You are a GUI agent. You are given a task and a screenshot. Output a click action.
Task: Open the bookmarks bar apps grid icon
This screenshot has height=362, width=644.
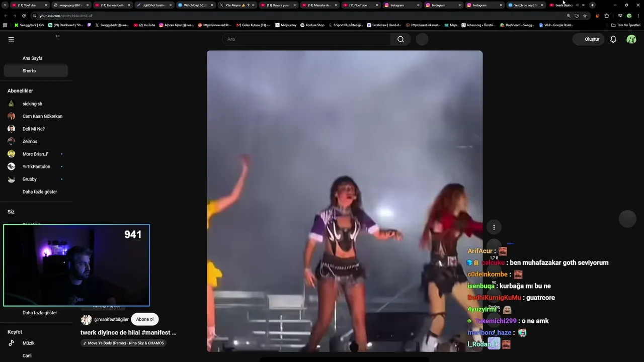[5, 25]
